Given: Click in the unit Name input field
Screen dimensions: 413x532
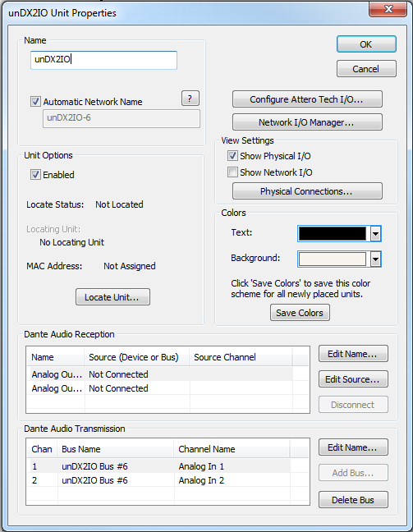Looking at the screenshot, I should 103,60.
